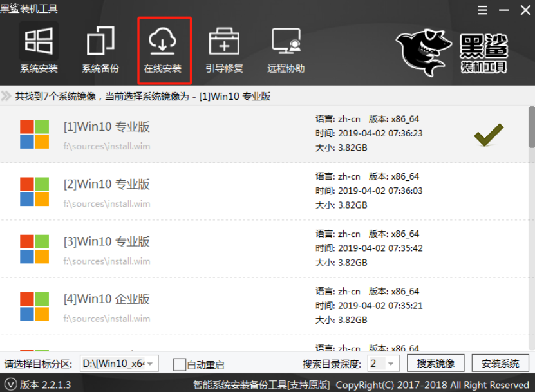Click the Windows logo of [4]Win10 企业版
535x392 pixels.
pos(35,306)
